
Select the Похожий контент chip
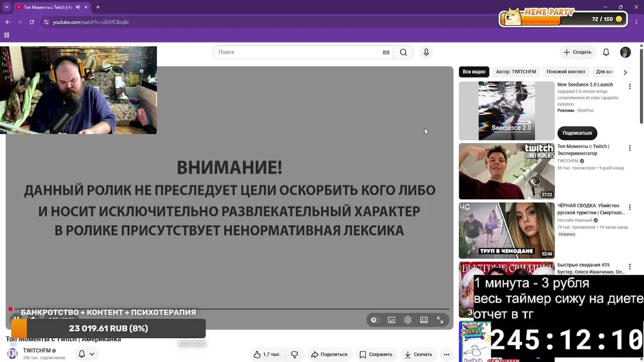tap(566, 72)
